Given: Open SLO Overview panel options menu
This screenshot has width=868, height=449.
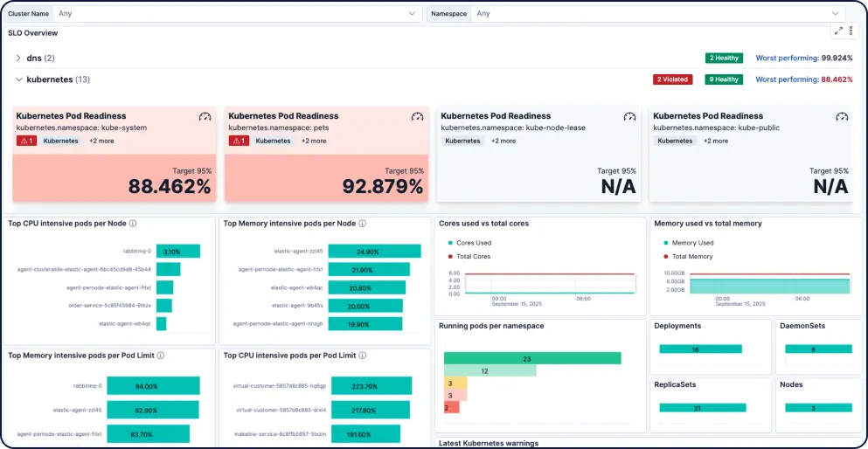Looking at the screenshot, I should tap(851, 31).
